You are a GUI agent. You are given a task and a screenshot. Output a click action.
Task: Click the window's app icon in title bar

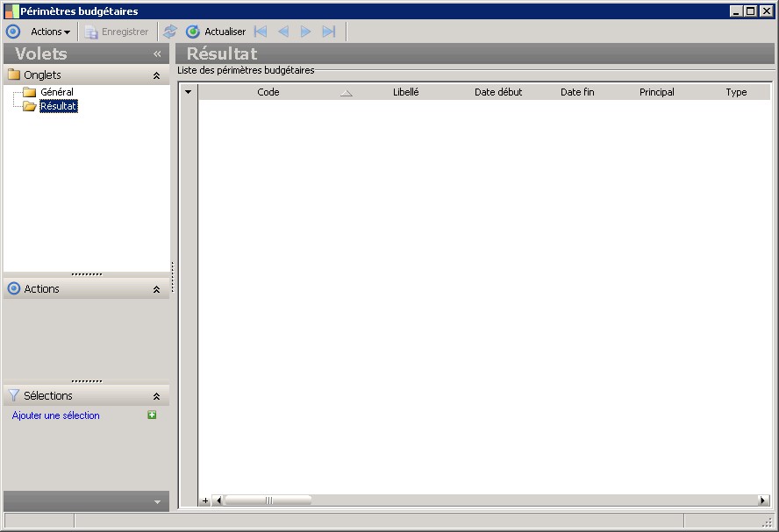point(11,11)
